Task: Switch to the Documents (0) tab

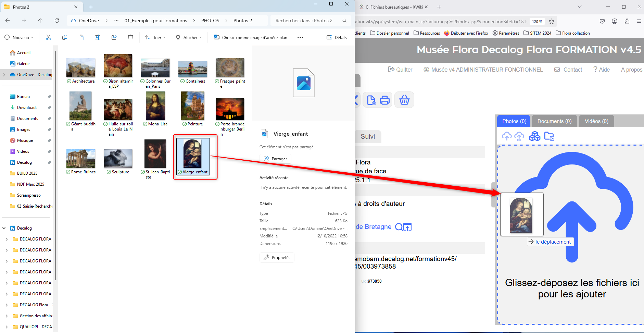Action: (554, 121)
